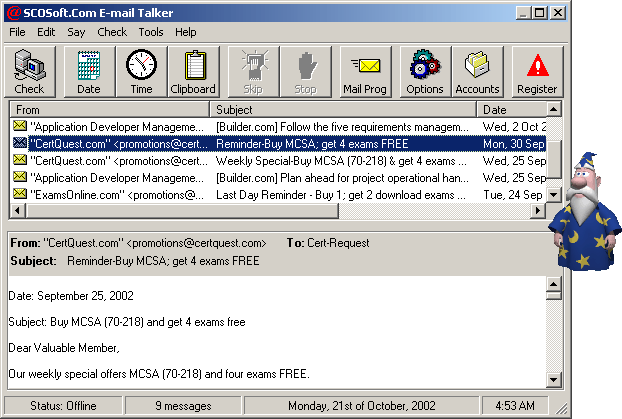622x419 pixels.
Task: Click the wizard assistant character
Action: (585, 212)
